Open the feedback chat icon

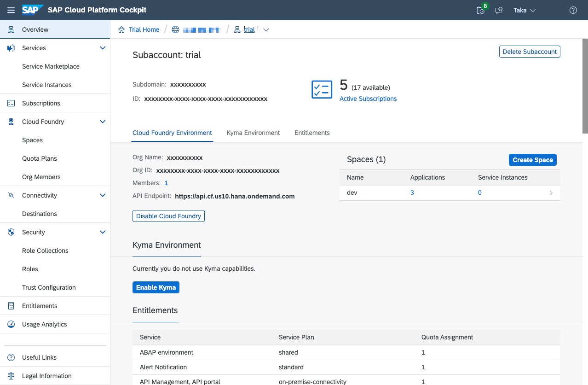click(x=499, y=10)
